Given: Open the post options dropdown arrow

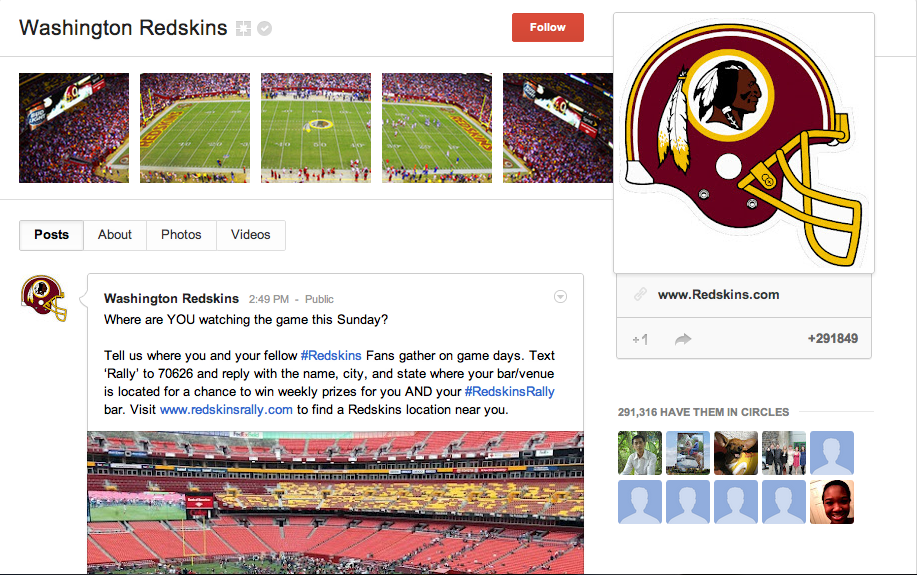Looking at the screenshot, I should tap(560, 297).
